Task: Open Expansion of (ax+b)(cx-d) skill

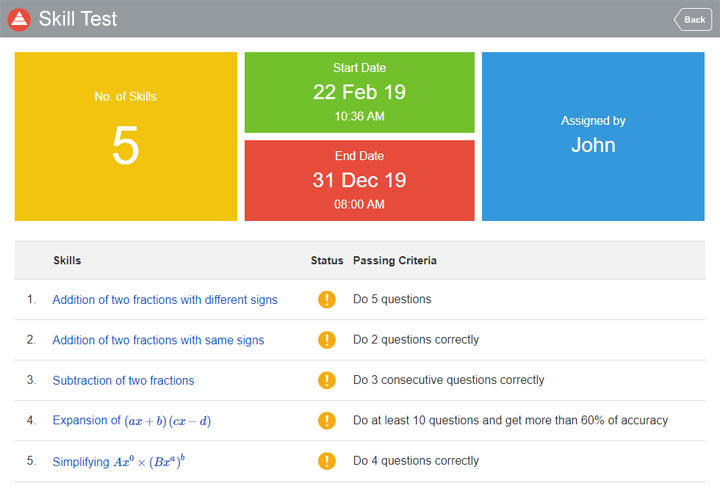Action: (131, 421)
